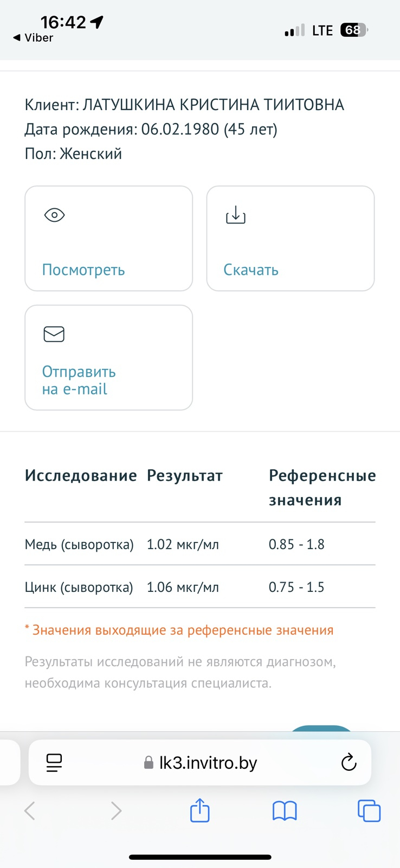Tap the lk3.invitro.by address field
The height and width of the screenshot is (868, 400).
coord(208,763)
